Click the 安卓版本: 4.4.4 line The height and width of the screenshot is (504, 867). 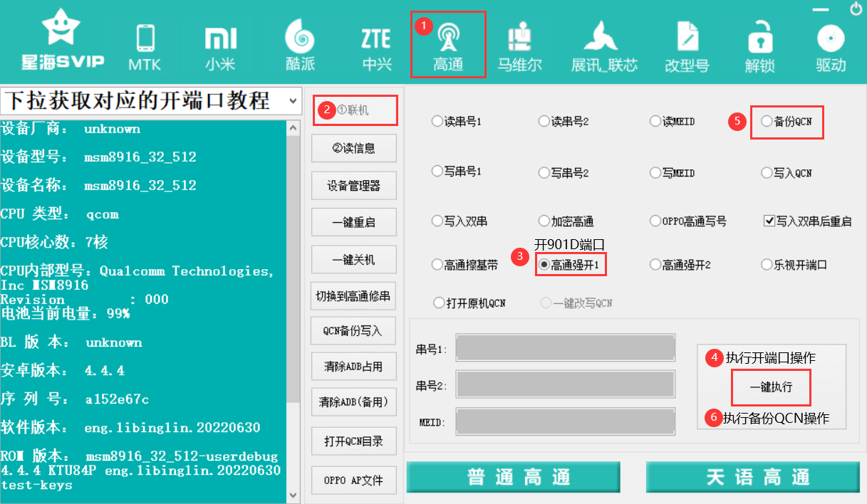tap(63, 371)
